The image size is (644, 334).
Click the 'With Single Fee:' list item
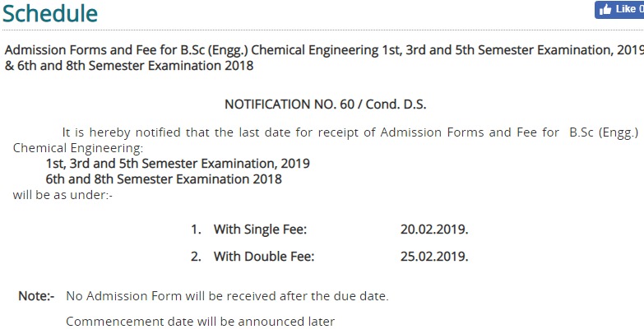(x=260, y=230)
